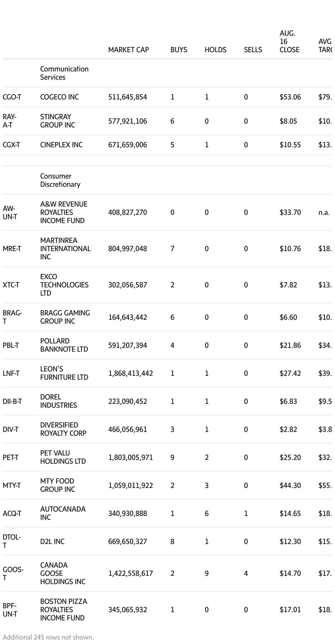Screen dimensions: 335x644
Task: Click the "Additional 245 rows not shown" note
Action: coord(48,637)
